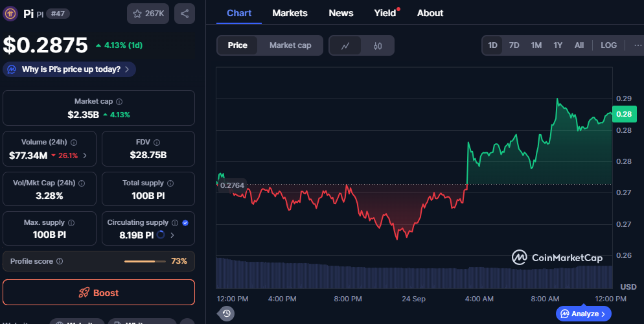Click the AI icon beside Why is PI's price up
The height and width of the screenshot is (324, 644).
(x=12, y=69)
